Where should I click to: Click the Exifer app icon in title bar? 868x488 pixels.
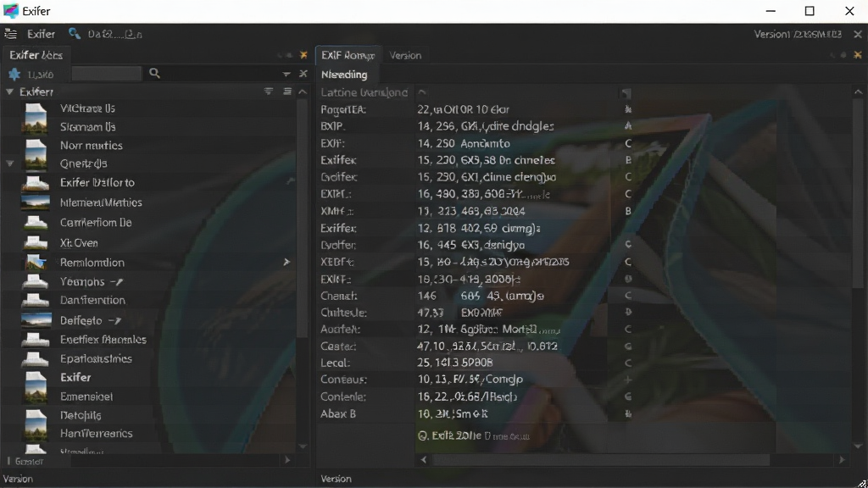click(10, 11)
